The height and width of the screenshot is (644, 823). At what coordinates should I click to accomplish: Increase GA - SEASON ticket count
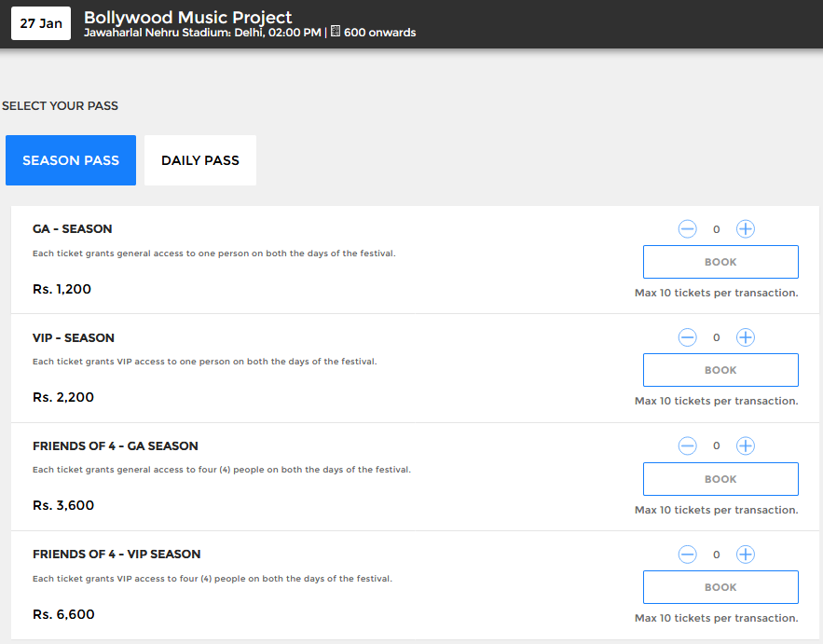(746, 229)
